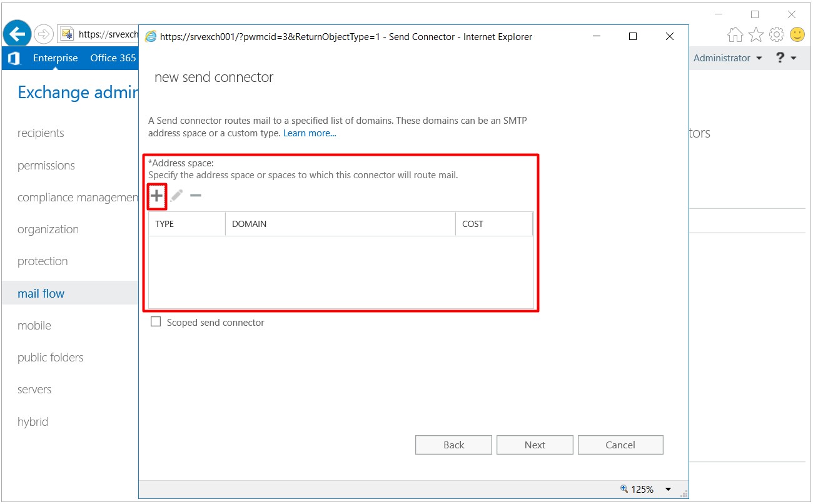Open recipients in the admin sidebar
813x504 pixels.
pyautogui.click(x=41, y=133)
